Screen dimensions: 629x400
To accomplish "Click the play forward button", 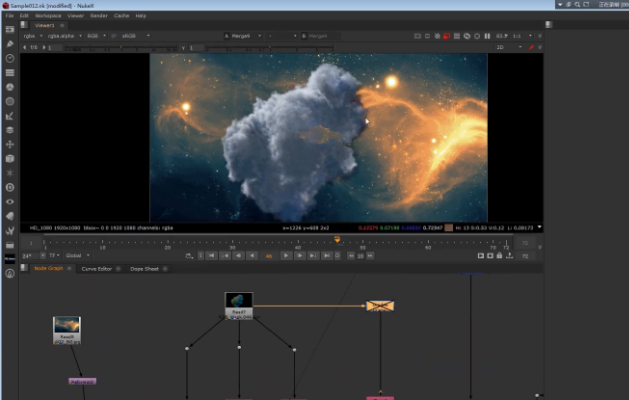I will (x=286, y=256).
